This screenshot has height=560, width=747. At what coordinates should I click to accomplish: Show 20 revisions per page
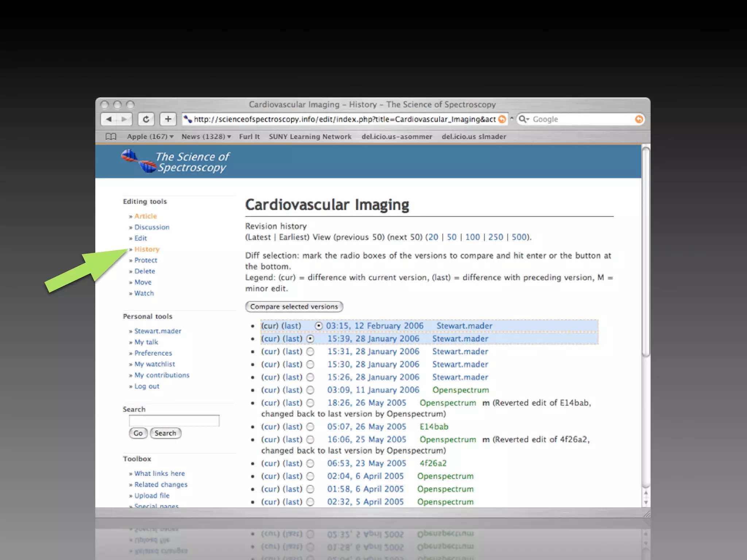pyautogui.click(x=433, y=237)
